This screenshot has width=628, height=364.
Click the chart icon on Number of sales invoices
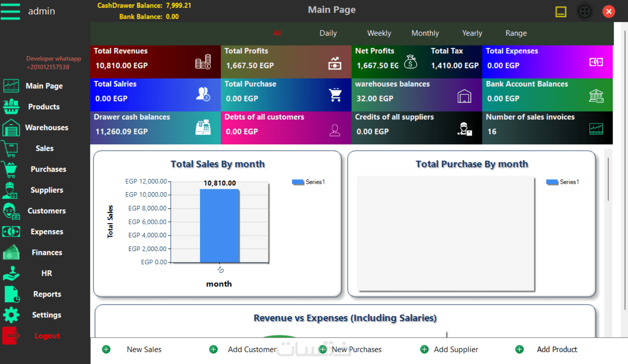(596, 129)
